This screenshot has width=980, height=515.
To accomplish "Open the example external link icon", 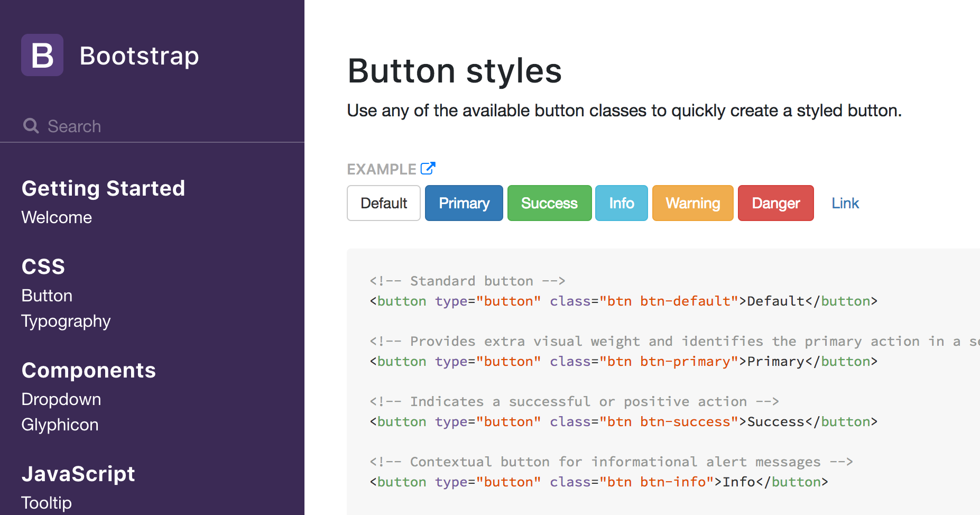I will pos(428,168).
